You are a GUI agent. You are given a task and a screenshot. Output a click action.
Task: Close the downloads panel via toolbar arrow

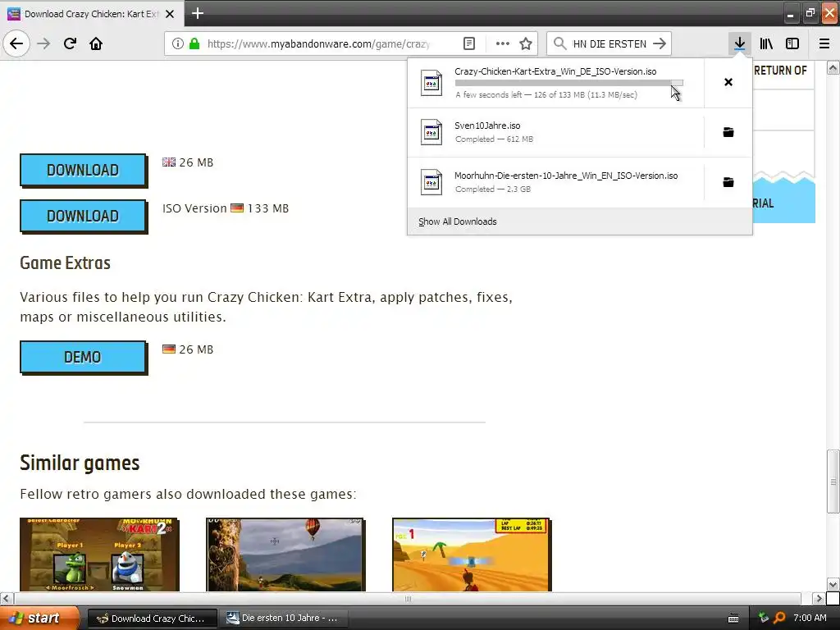tap(740, 43)
